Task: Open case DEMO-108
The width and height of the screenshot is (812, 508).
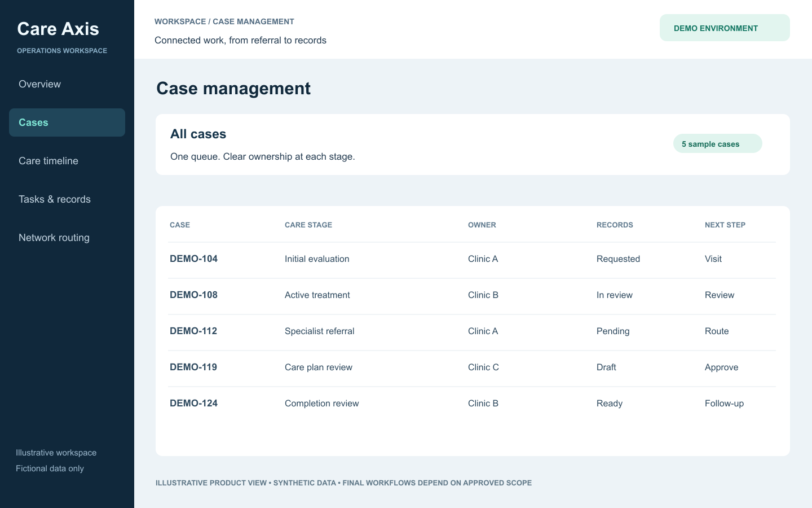Action: tap(193, 295)
